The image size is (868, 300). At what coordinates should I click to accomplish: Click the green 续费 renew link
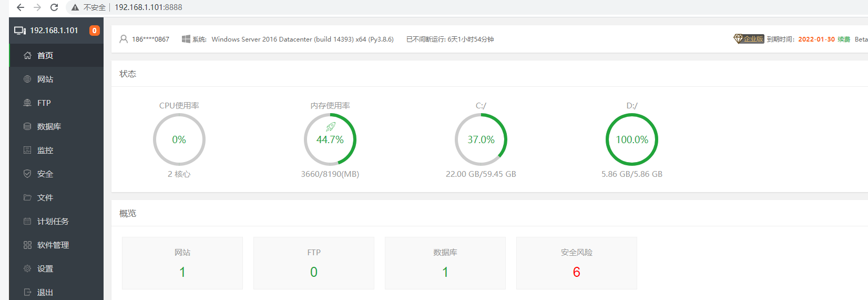coord(844,39)
